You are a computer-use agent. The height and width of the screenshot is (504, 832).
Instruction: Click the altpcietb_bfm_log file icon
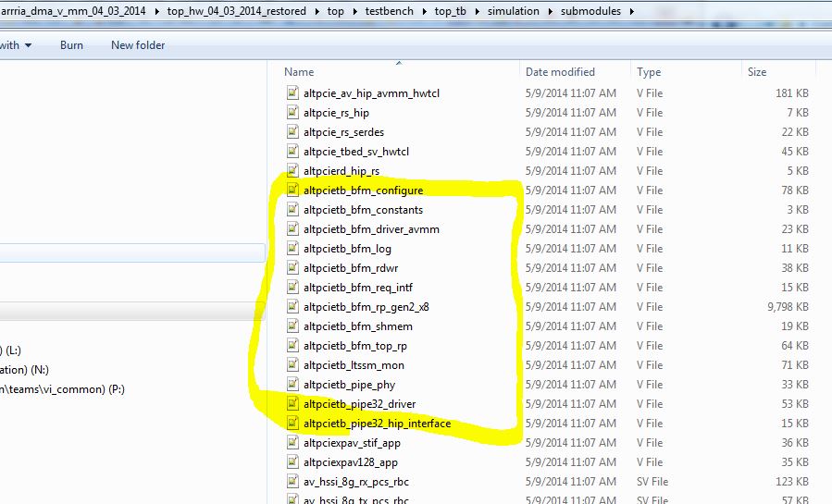[292, 249]
